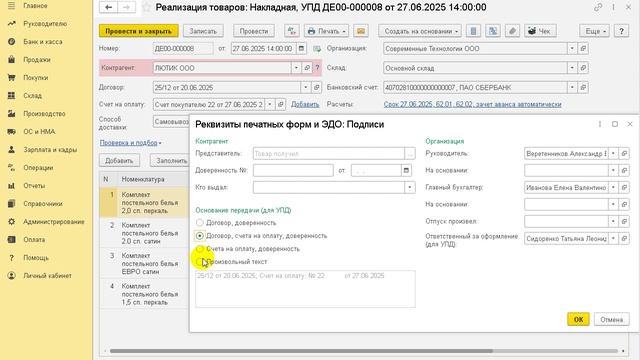Go back with the left arrow
The image size is (640, 360).
pos(109,7)
